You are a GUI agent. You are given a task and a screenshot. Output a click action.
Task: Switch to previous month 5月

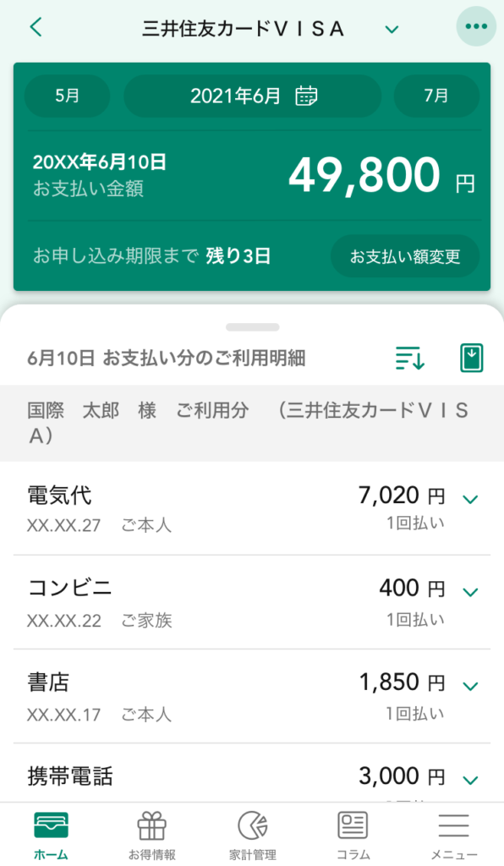tap(68, 96)
